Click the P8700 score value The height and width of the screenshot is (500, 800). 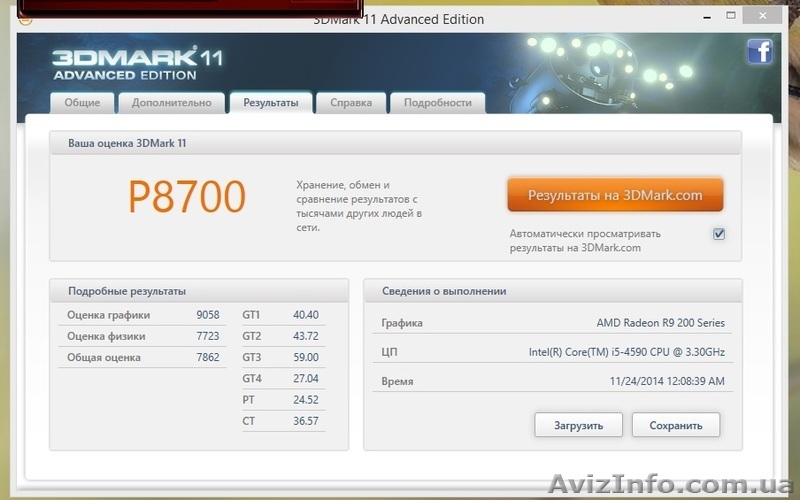tap(187, 197)
